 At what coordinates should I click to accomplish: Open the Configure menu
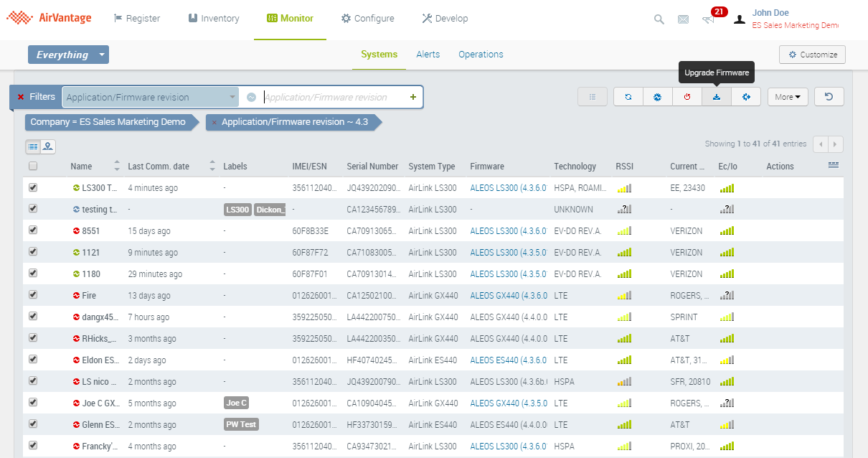pos(367,19)
